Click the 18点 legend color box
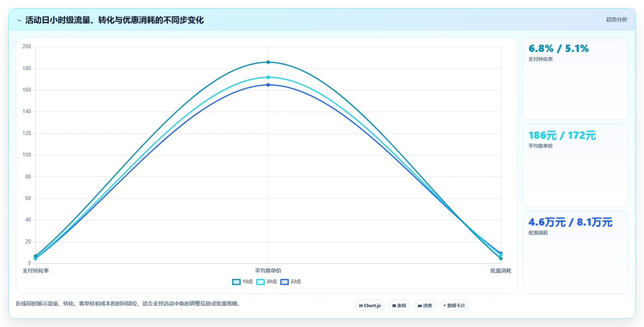The image size is (644, 327). pyautogui.click(x=236, y=282)
